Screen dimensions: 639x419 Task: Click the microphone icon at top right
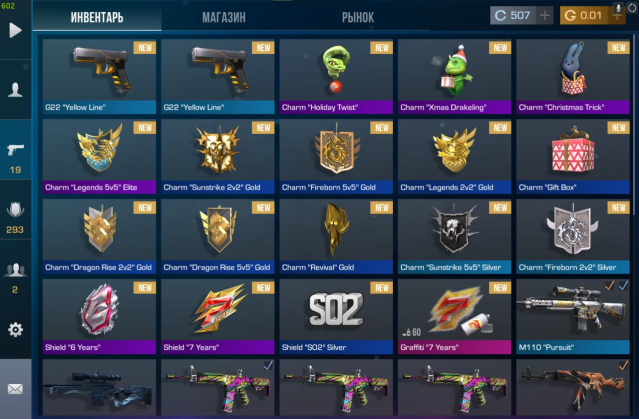(618, 8)
